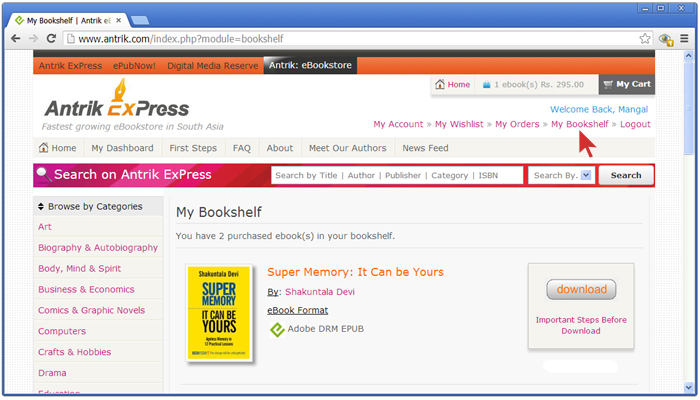Open Meet Our Authors menu item
Viewport: 700px width, 400px height.
pos(348,148)
